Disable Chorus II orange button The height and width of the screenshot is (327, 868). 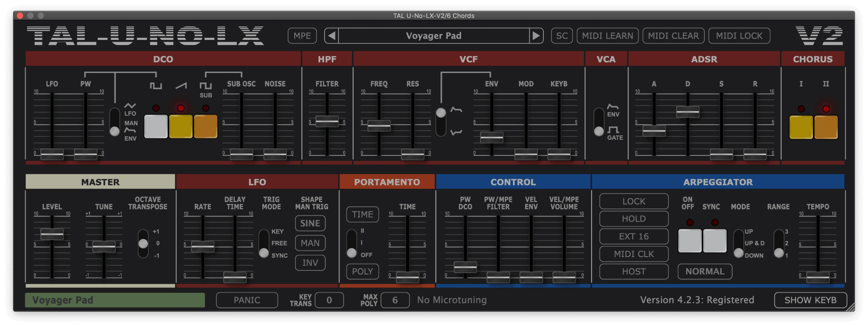[826, 127]
